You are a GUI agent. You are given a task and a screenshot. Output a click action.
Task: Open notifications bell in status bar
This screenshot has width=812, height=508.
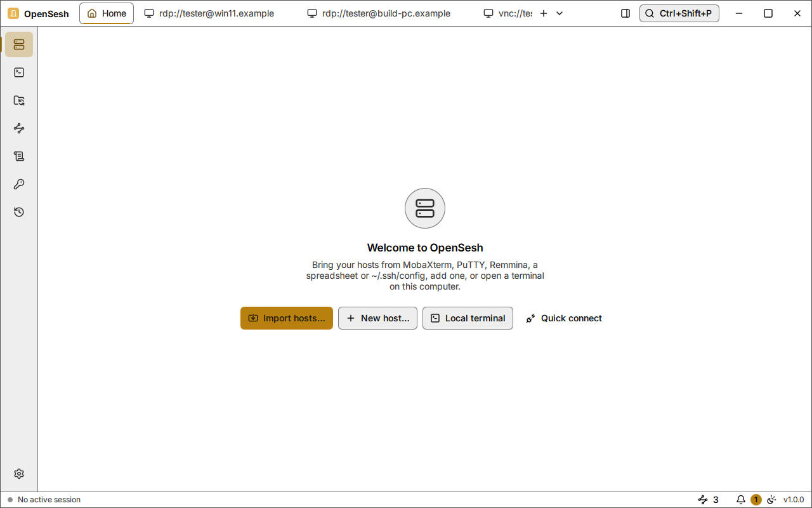(740, 500)
